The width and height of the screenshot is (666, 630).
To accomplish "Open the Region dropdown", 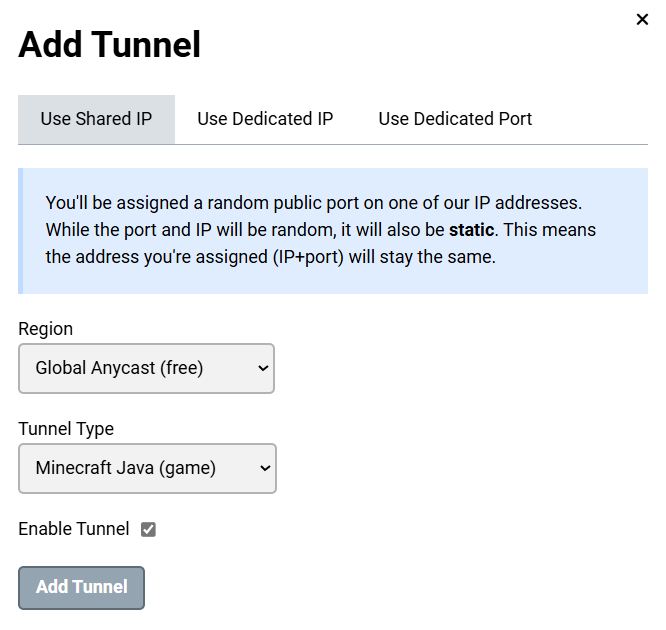I will tap(146, 368).
